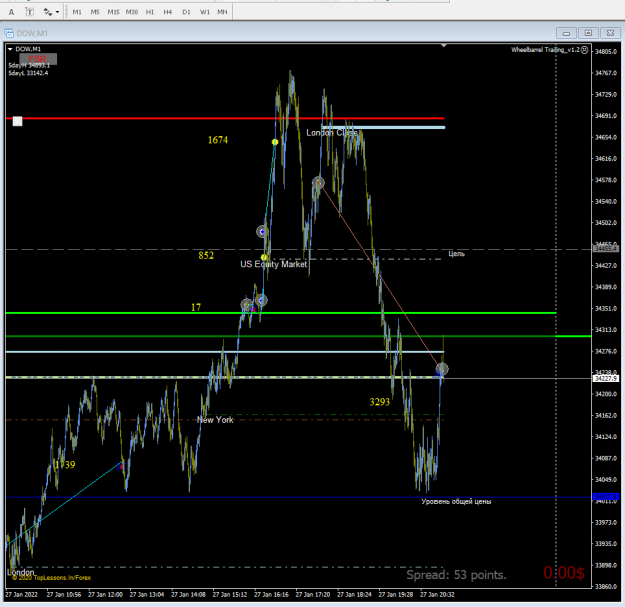Open the Arrows tool dropdown arrow
This screenshot has width=625, height=607.
pos(57,12)
